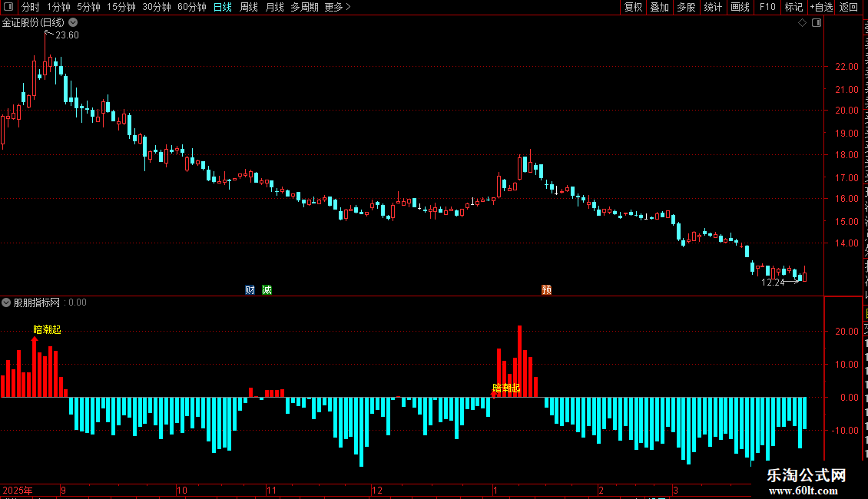The image size is (868, 499).
Task: Add stock via +自选 button
Action: pyautogui.click(x=821, y=7)
